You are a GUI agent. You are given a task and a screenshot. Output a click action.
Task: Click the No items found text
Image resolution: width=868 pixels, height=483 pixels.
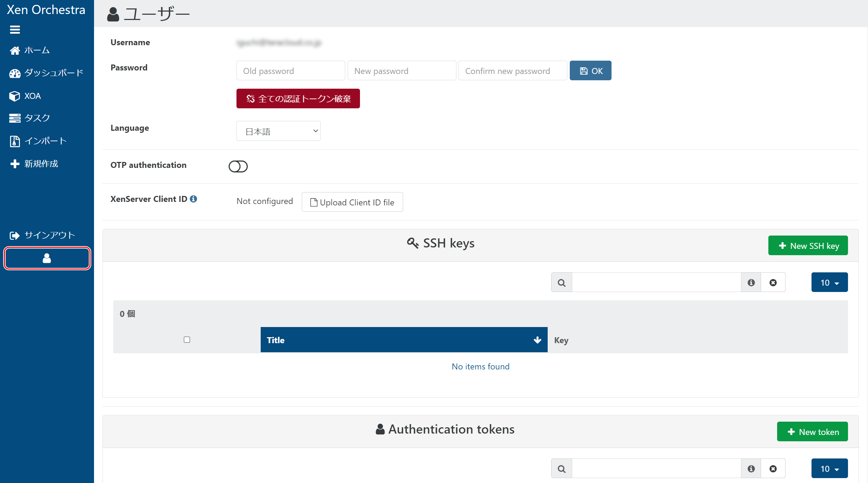point(481,367)
